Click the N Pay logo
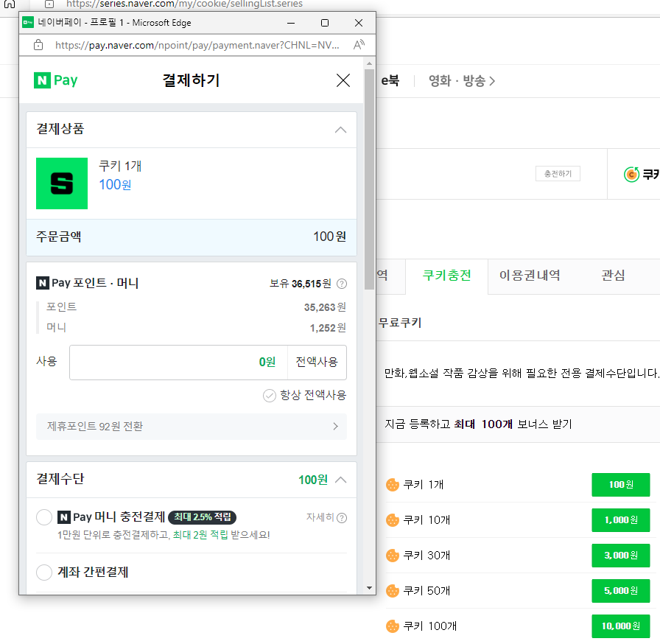Viewport: 660px width, 644px height. [x=55, y=80]
